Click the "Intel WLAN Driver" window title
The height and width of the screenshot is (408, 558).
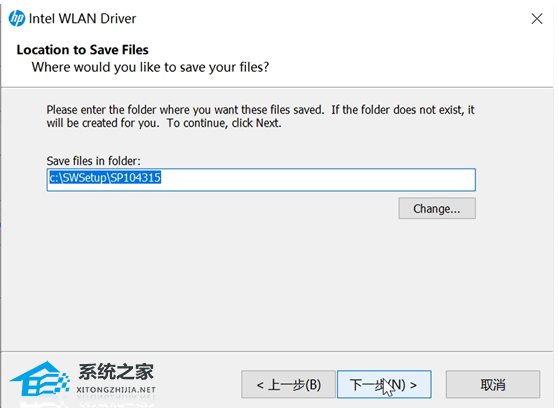tap(82, 19)
